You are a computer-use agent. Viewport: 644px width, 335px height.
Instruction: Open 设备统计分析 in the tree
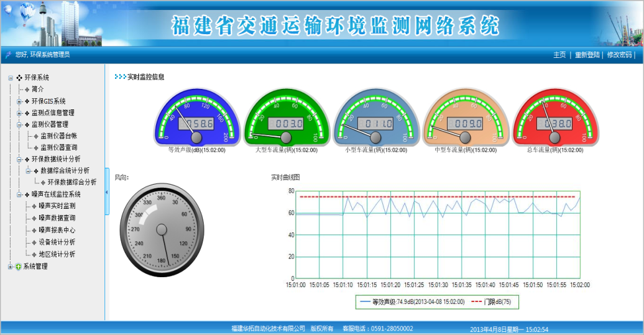click(x=57, y=242)
